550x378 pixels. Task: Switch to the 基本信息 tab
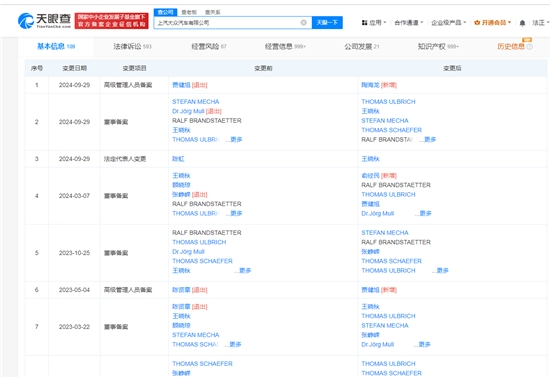56,46
